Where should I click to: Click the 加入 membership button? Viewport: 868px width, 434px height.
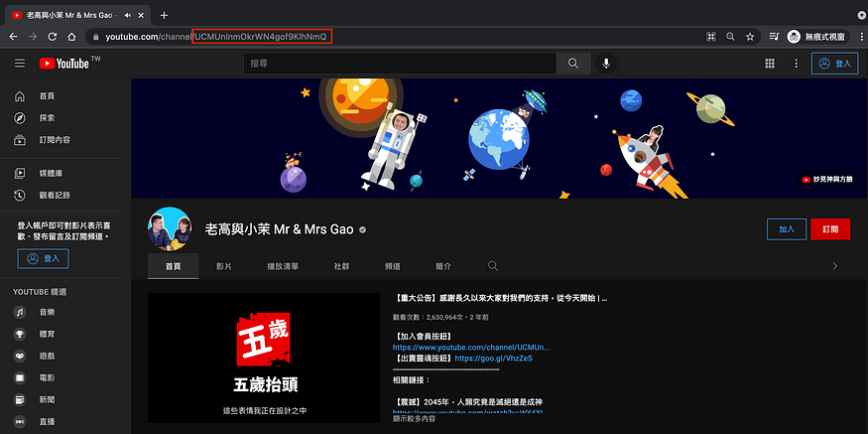tap(786, 228)
